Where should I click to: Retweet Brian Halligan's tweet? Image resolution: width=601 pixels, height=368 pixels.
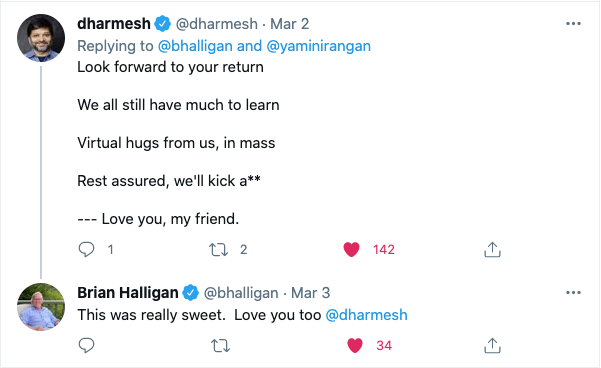point(220,346)
